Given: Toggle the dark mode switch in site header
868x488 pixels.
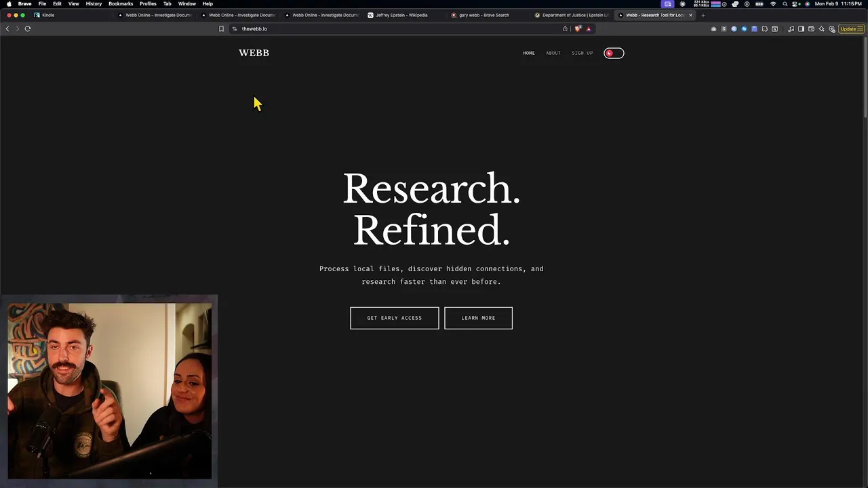Looking at the screenshot, I should (614, 53).
